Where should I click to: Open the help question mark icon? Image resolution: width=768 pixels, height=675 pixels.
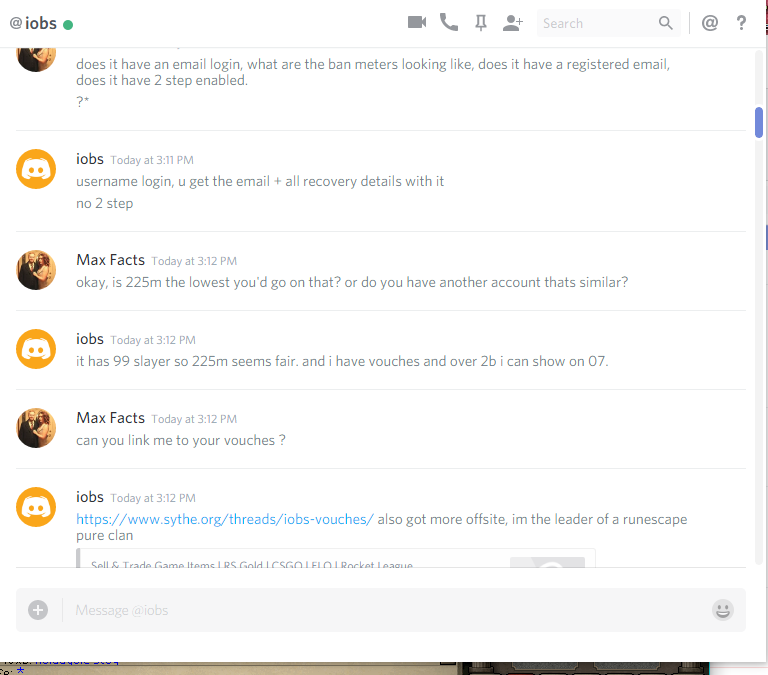tap(742, 23)
